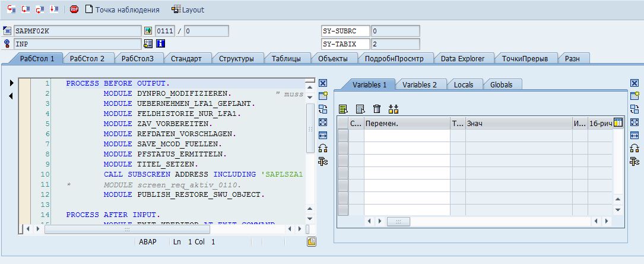Click the Точка наблюдения button
This screenshot has width=644, height=264.
coord(122,10)
